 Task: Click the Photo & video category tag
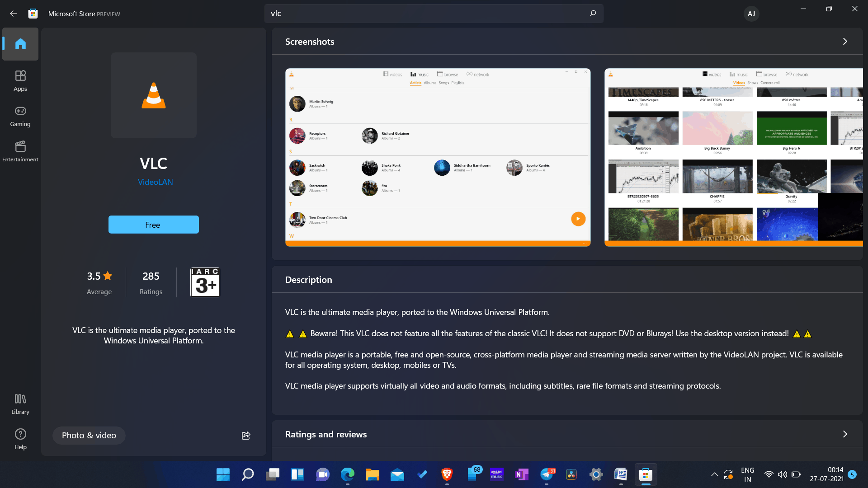[89, 436]
